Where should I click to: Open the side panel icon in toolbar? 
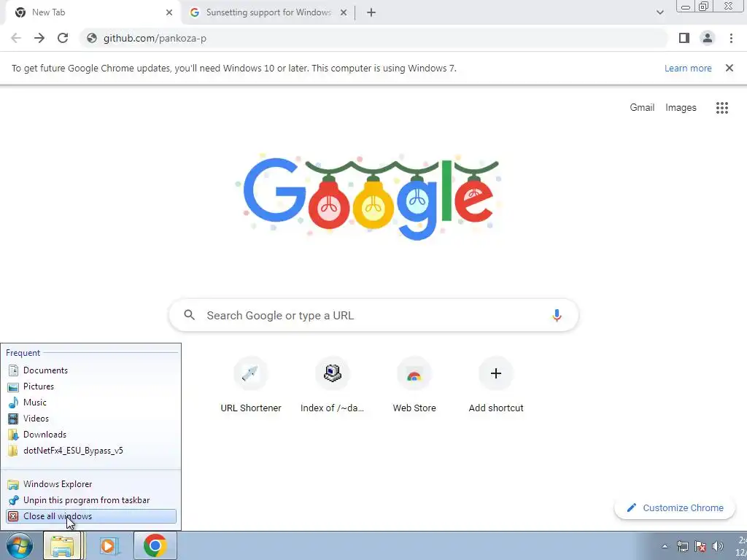tap(684, 38)
